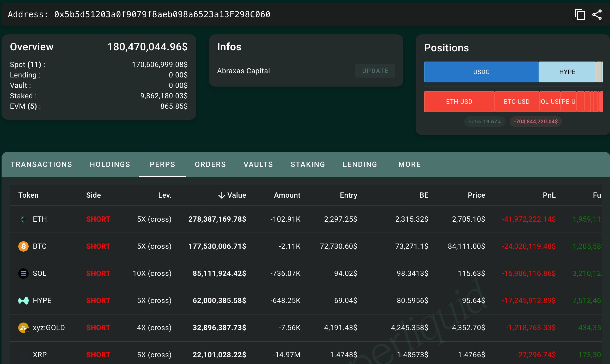This screenshot has height=364, width=610.
Task: Click the Abraxas Capital label
Action: (243, 71)
